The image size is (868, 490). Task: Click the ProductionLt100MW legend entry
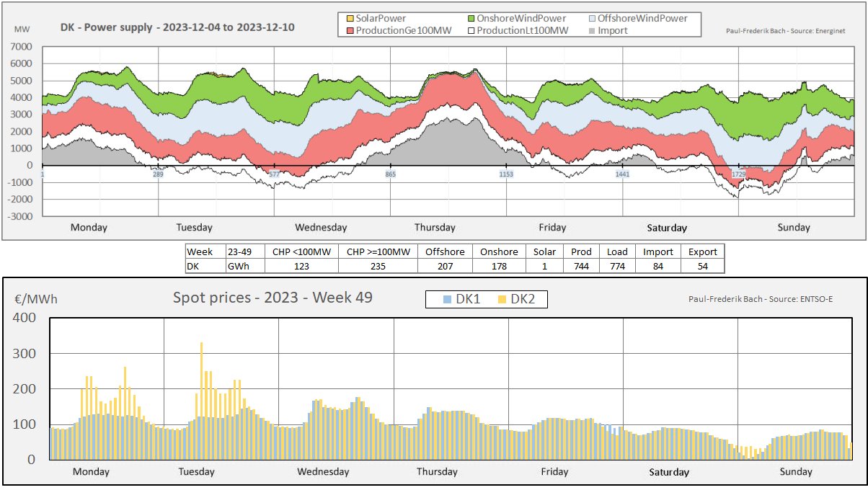(521, 30)
